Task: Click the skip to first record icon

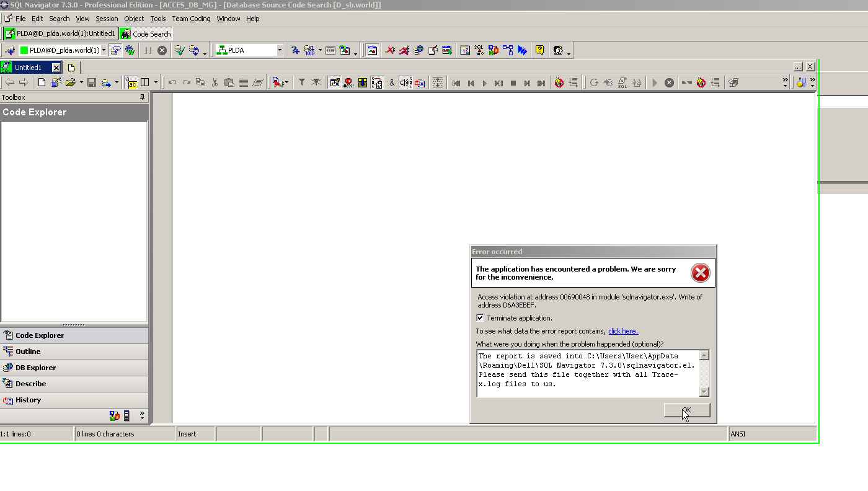Action: 456,82
